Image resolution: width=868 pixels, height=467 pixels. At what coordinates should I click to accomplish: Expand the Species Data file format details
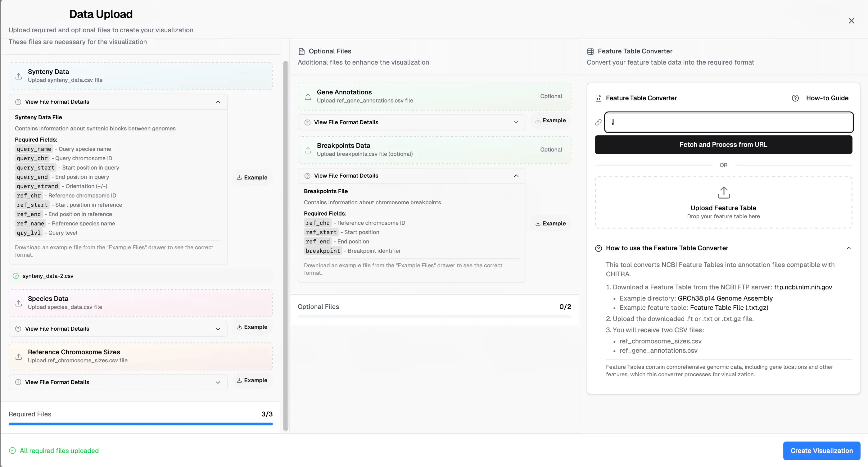pos(218,329)
